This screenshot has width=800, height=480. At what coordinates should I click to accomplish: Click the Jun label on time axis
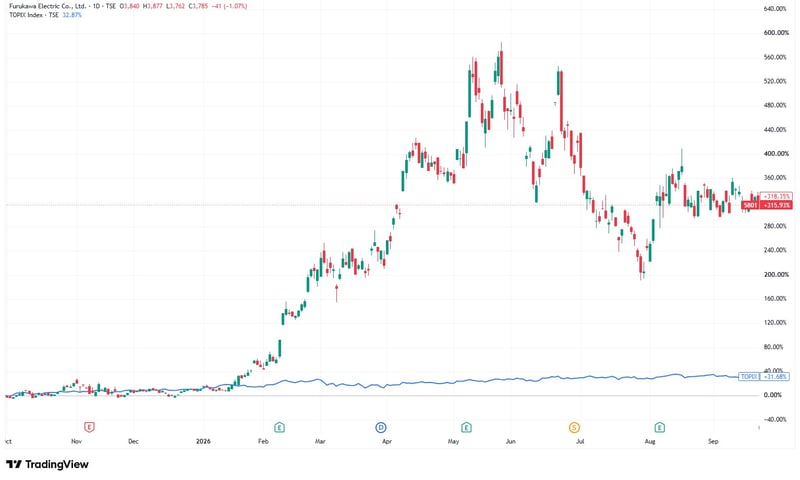click(x=511, y=441)
